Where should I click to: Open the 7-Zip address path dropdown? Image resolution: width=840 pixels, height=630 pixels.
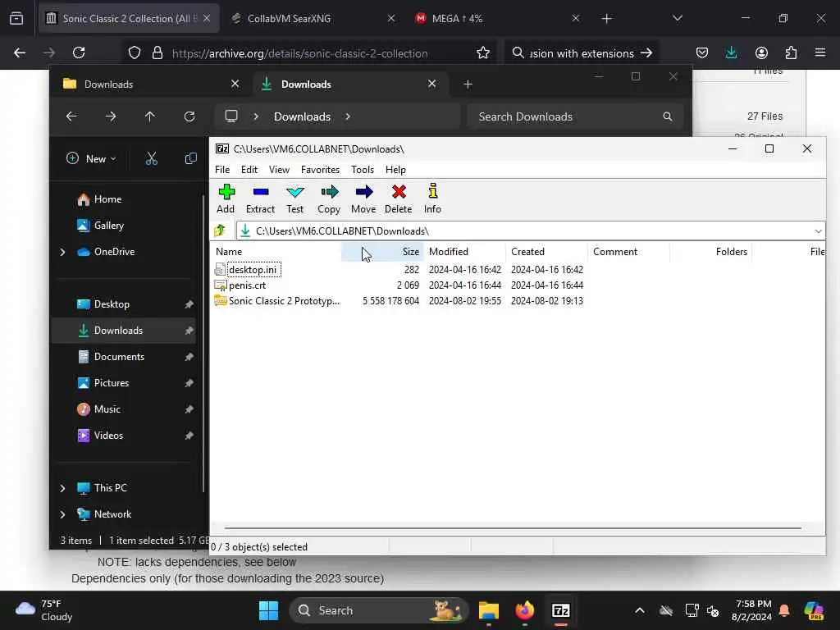[x=818, y=231]
